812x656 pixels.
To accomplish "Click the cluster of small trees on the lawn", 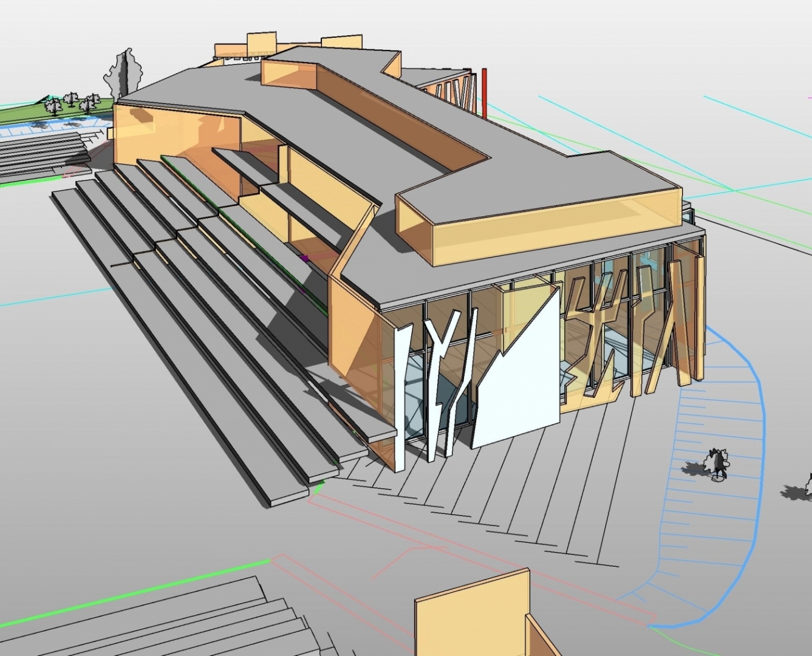I will 73,102.
